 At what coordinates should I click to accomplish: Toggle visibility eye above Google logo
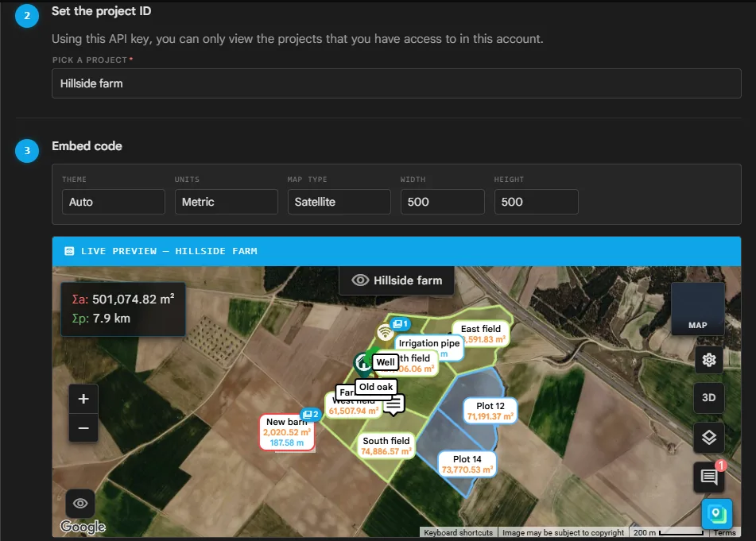click(x=80, y=504)
